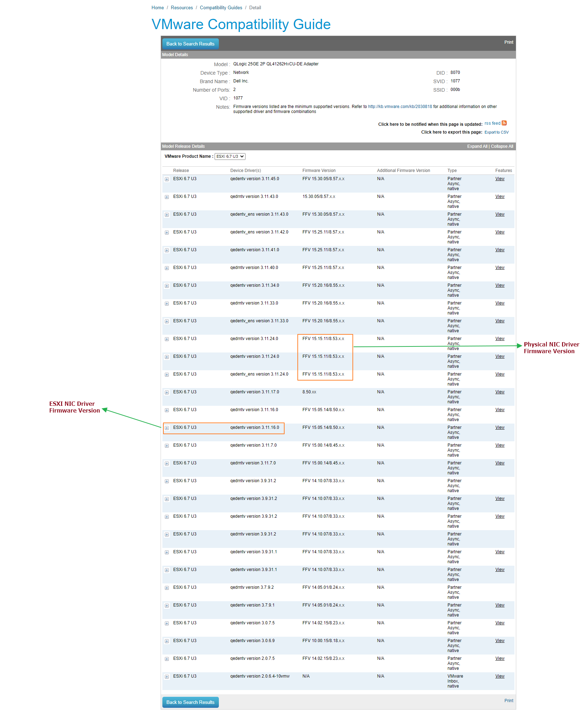Open the Resources breadcrumb link

(182, 7)
